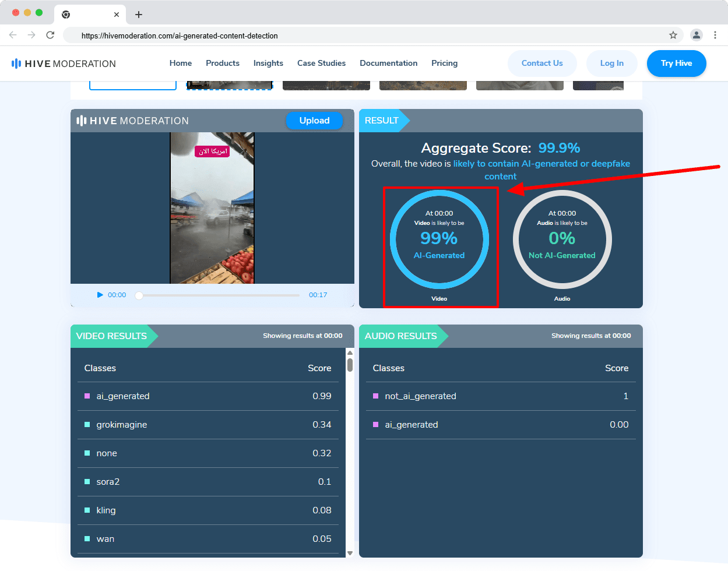The width and height of the screenshot is (728, 571).
Task: Open Chrome three-dot menu
Action: 715,35
